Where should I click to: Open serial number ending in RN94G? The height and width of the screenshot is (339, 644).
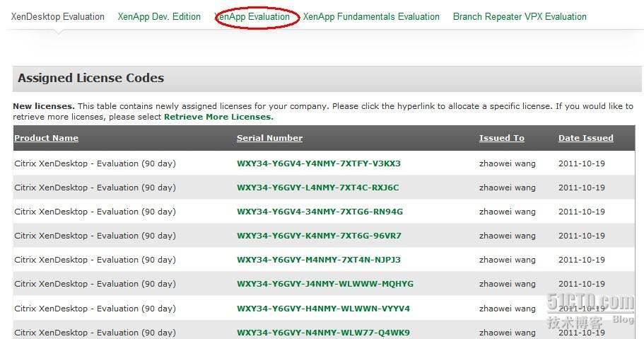pos(320,212)
